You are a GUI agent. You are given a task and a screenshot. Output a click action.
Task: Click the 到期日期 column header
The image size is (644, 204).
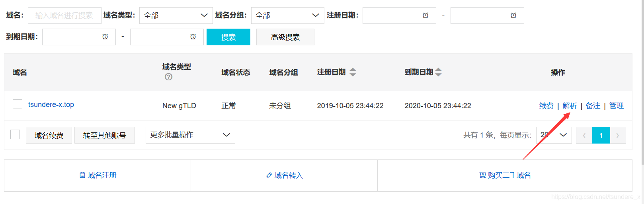click(x=419, y=72)
